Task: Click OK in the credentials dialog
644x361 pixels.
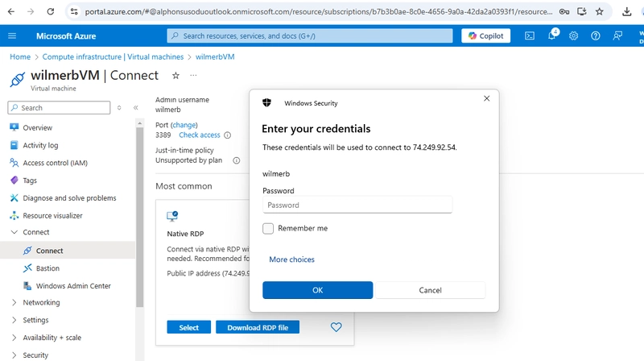Action: pyautogui.click(x=317, y=290)
